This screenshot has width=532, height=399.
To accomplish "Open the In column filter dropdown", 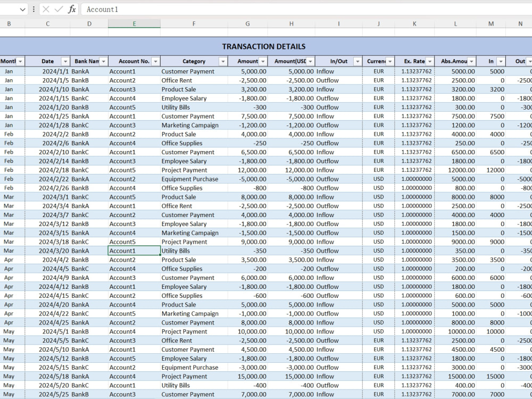I will [x=501, y=61].
